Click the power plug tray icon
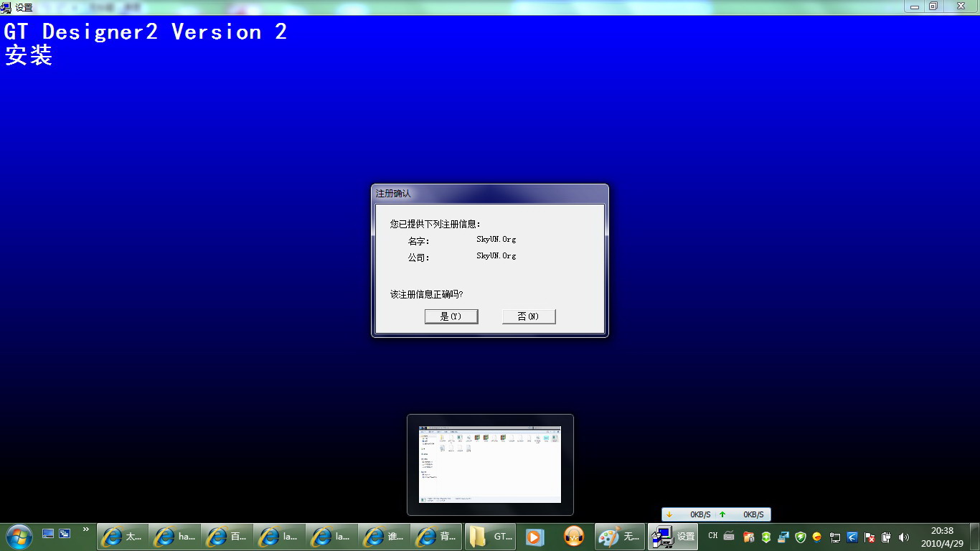This screenshot has height=551, width=980. (x=887, y=537)
